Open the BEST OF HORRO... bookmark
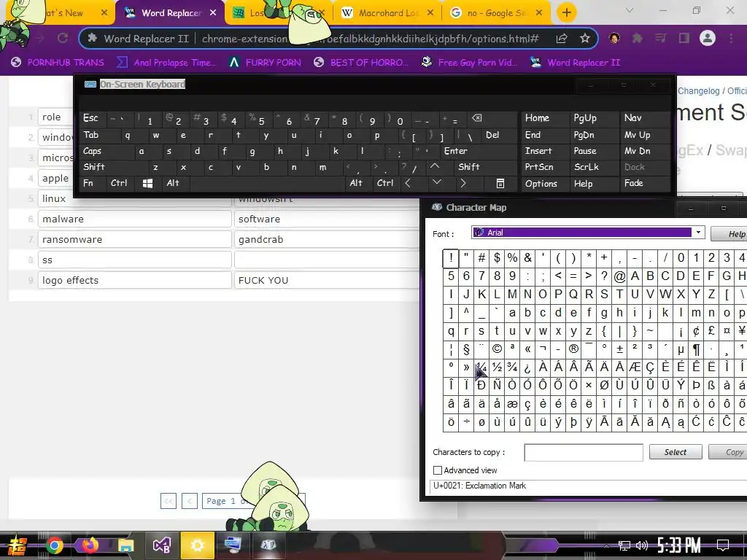Screen dimensions: 747x560 click(x=361, y=63)
